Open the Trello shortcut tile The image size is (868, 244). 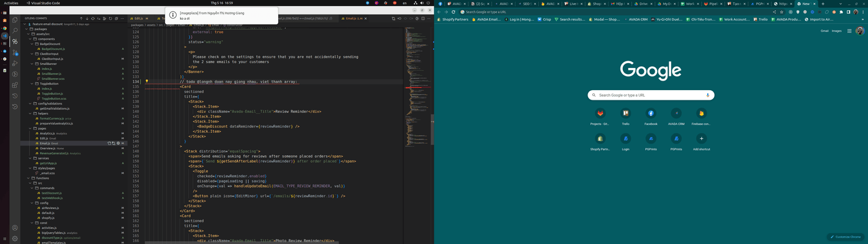pyautogui.click(x=625, y=113)
